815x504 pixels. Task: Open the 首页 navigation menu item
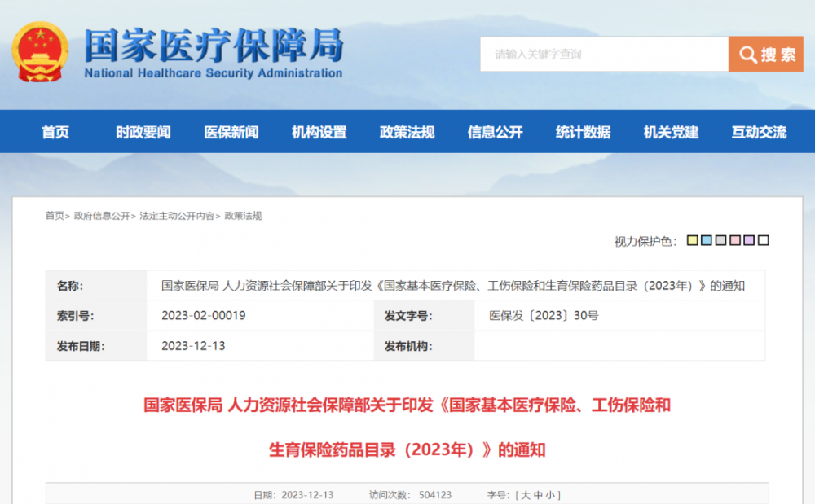[x=54, y=131]
